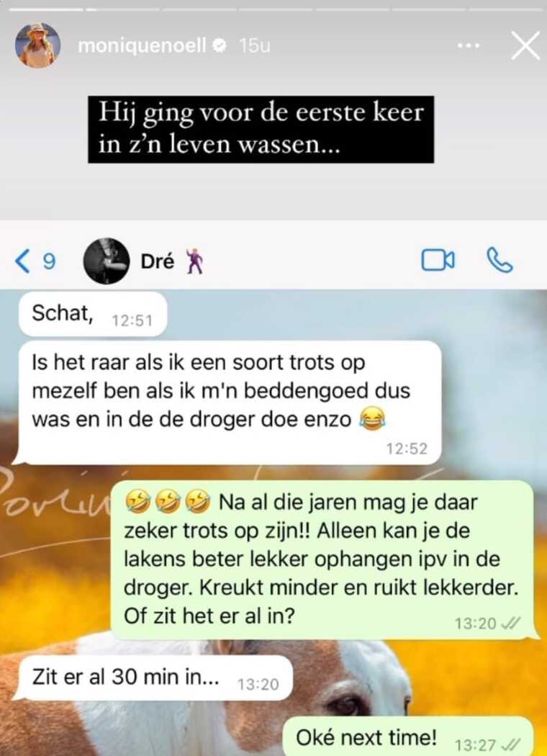The height and width of the screenshot is (756, 547).
Task: Tap the 13:20 read-receipt checkmarks
Action: coord(511,623)
